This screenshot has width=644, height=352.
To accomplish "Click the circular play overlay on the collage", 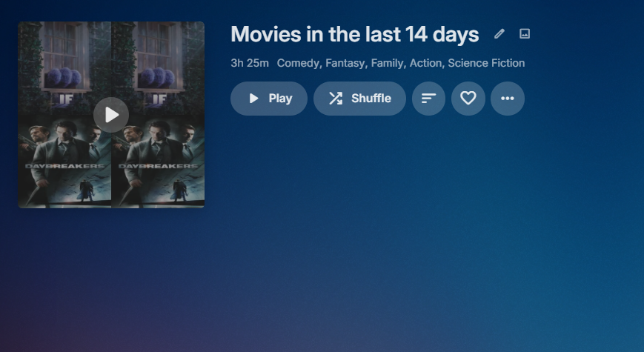I will click(111, 115).
